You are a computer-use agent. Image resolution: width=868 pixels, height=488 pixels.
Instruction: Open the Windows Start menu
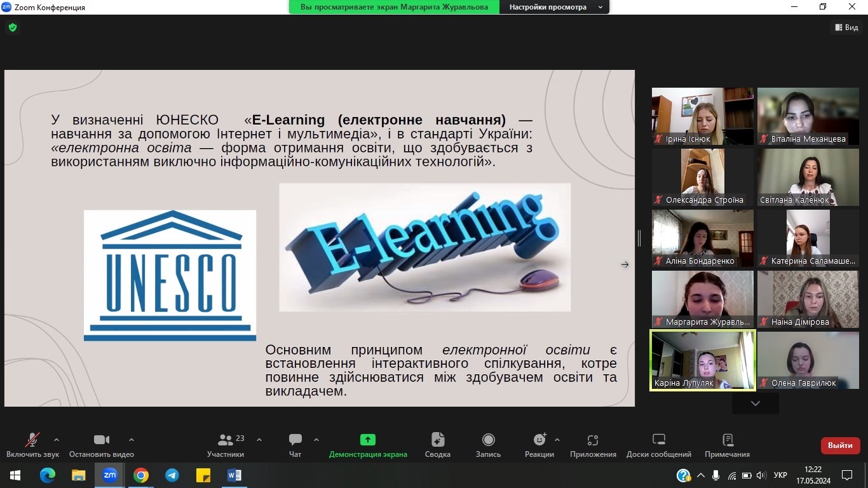pos(15,475)
